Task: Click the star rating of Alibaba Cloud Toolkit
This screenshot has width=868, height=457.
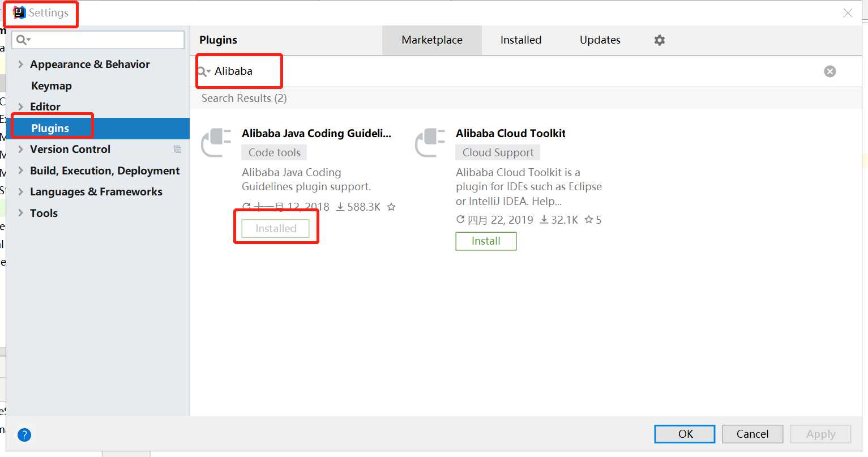Action: pyautogui.click(x=593, y=220)
